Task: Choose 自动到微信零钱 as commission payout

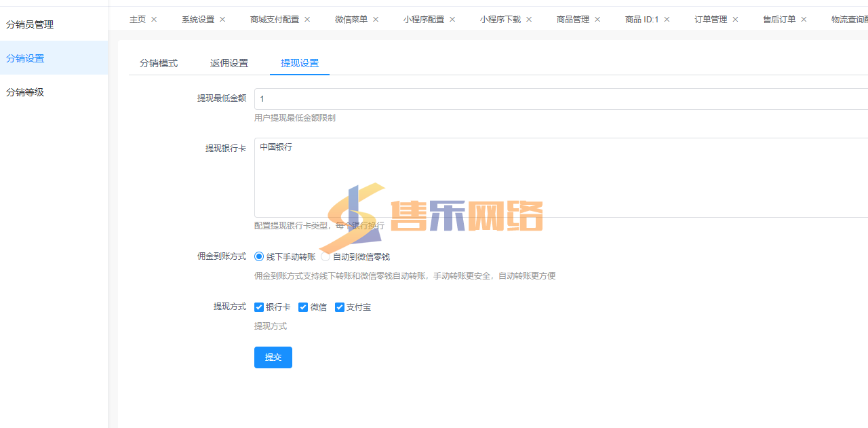Action: click(325, 257)
